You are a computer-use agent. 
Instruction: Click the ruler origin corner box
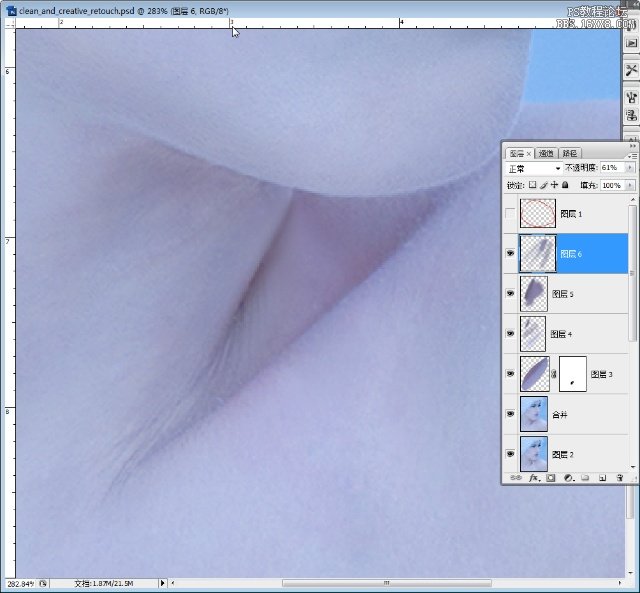[x=10, y=24]
